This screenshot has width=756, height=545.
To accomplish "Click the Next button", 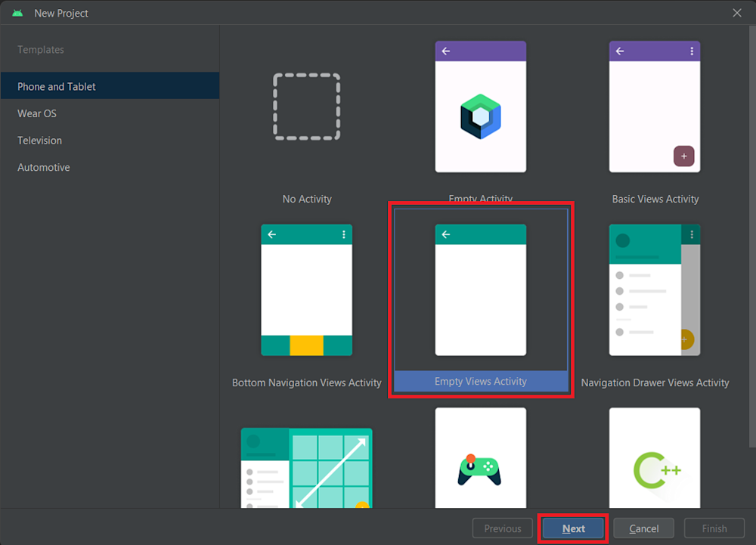I will tap(573, 528).
